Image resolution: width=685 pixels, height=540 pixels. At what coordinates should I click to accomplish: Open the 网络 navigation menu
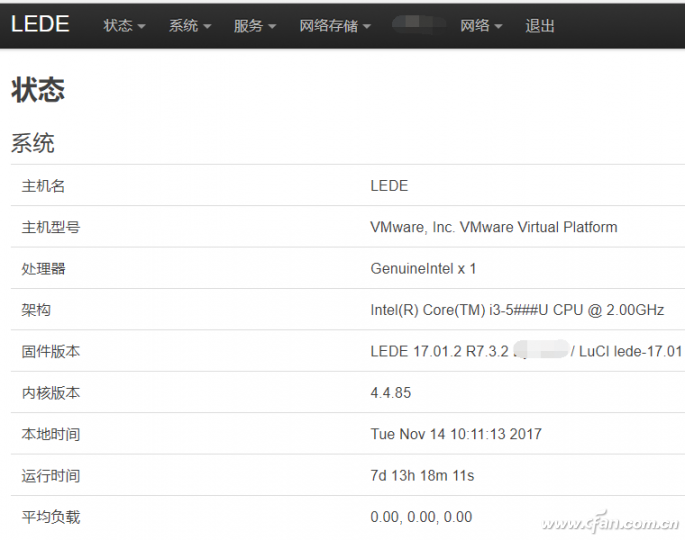pos(480,26)
